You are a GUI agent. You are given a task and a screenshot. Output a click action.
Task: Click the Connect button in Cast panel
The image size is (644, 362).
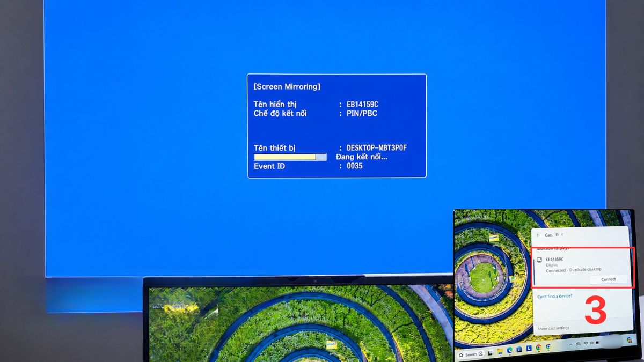[608, 279]
